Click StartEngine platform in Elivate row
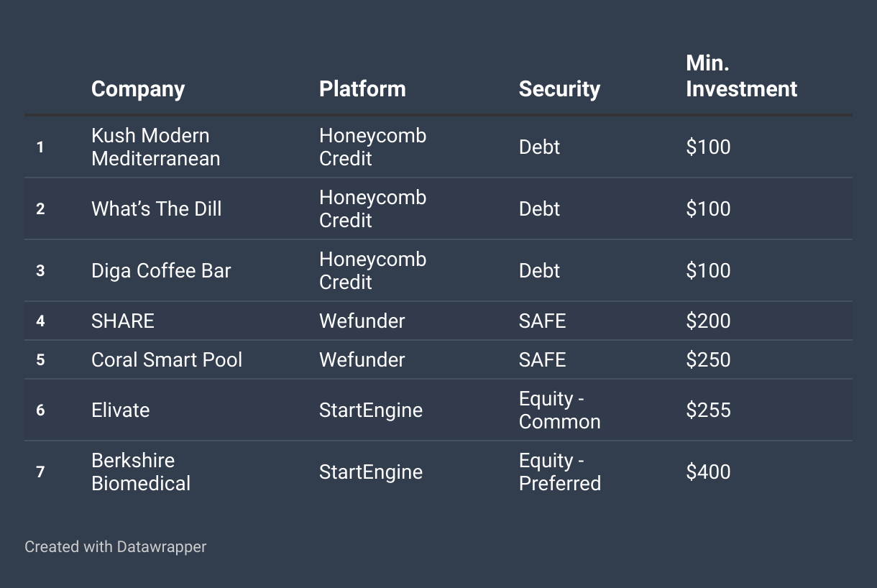Viewport: 877px width, 588px height. [371, 410]
